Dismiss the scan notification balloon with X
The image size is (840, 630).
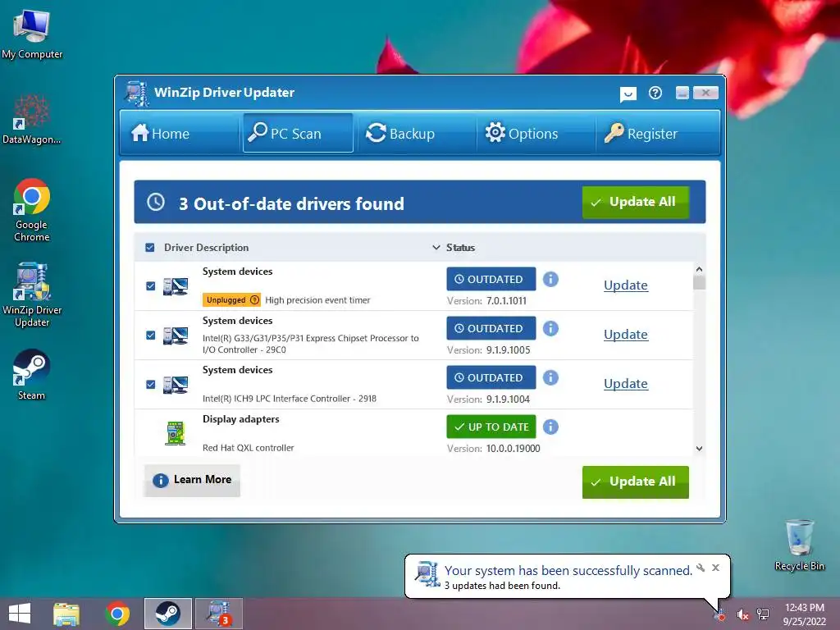pyautogui.click(x=715, y=568)
